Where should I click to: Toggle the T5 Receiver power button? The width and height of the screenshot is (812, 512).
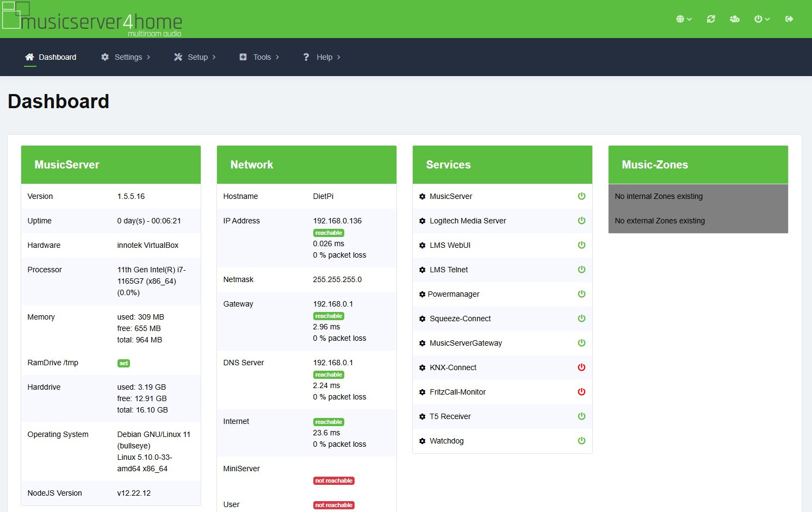pos(581,416)
